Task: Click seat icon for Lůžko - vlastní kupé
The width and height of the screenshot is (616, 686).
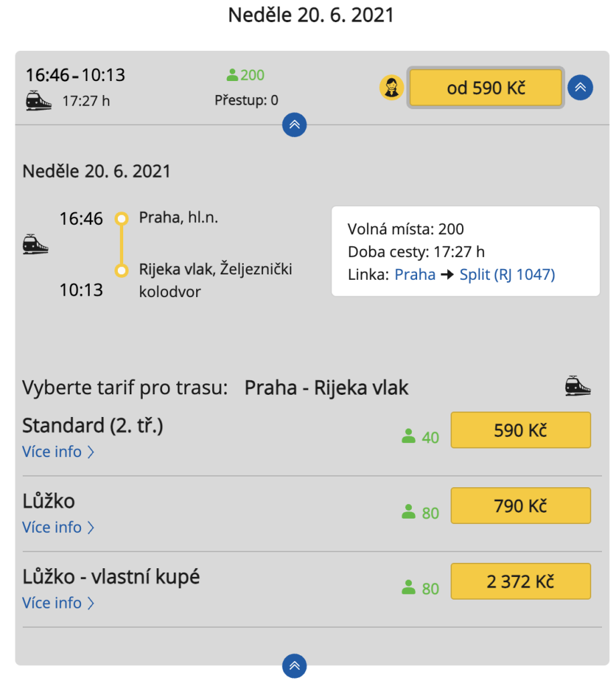Action: (408, 588)
